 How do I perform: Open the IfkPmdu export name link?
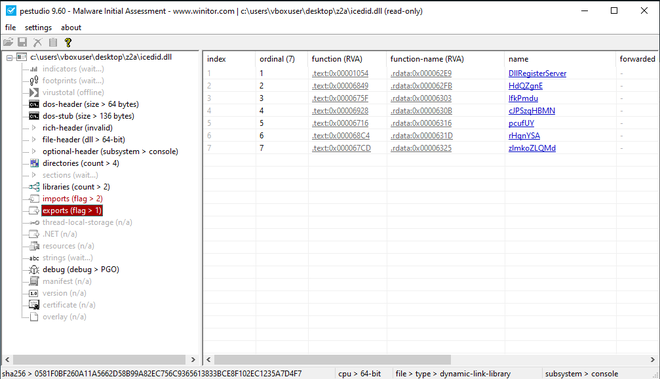[523, 99]
